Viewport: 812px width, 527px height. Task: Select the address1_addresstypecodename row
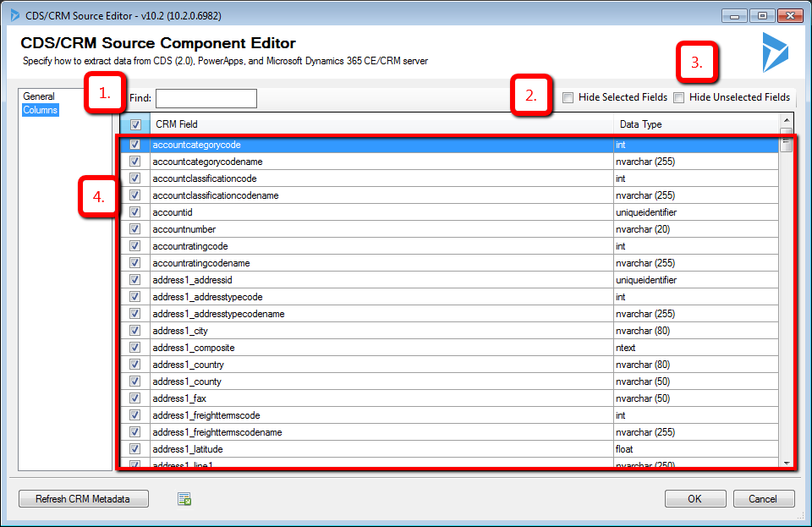click(x=449, y=314)
